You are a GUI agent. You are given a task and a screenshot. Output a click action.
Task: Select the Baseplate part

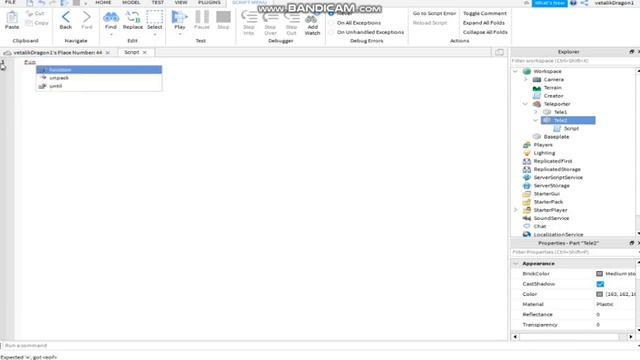pos(556,137)
